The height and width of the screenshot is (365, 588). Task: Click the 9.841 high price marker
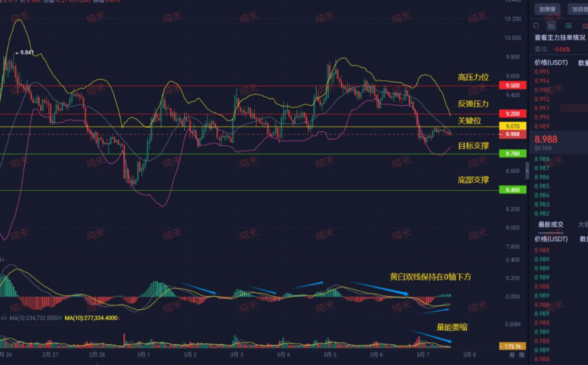click(x=25, y=52)
